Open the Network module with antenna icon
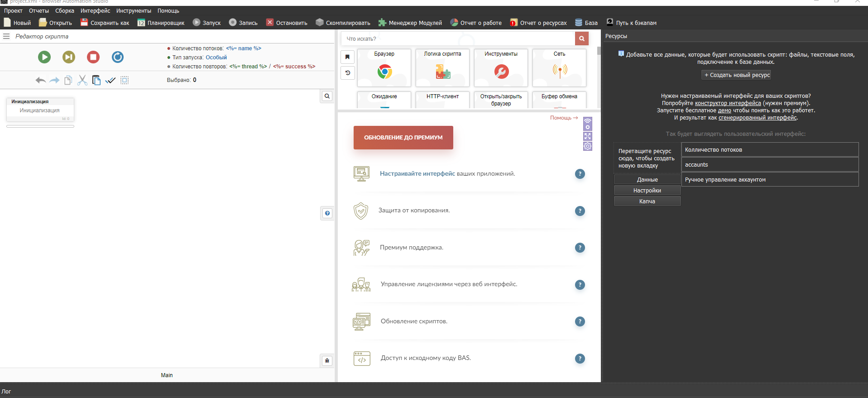Image resolution: width=868 pixels, height=398 pixels. click(x=559, y=68)
